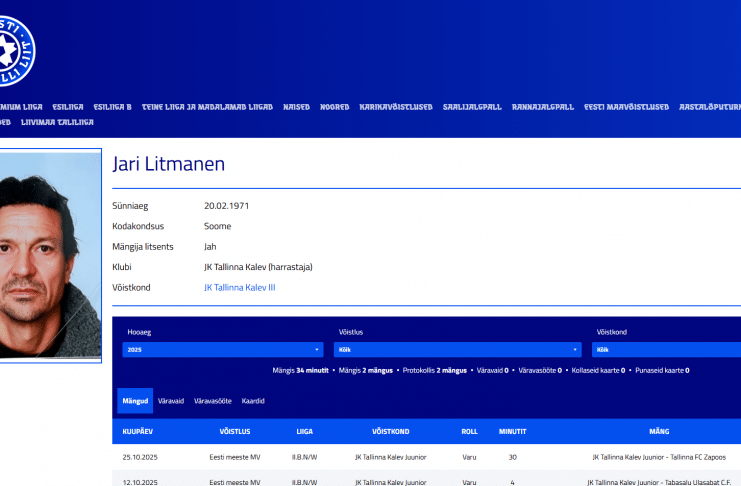Navigate to Rannajalgpall
The width and height of the screenshot is (741, 486).
[542, 106]
